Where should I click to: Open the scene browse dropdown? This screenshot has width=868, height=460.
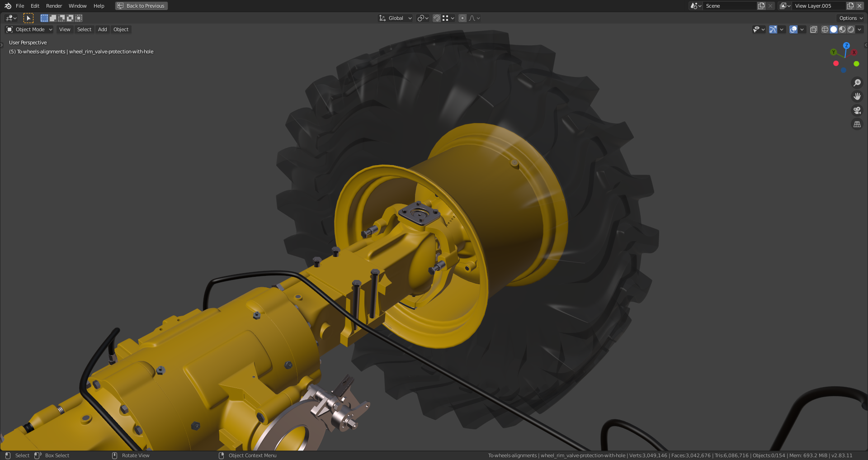click(x=696, y=6)
